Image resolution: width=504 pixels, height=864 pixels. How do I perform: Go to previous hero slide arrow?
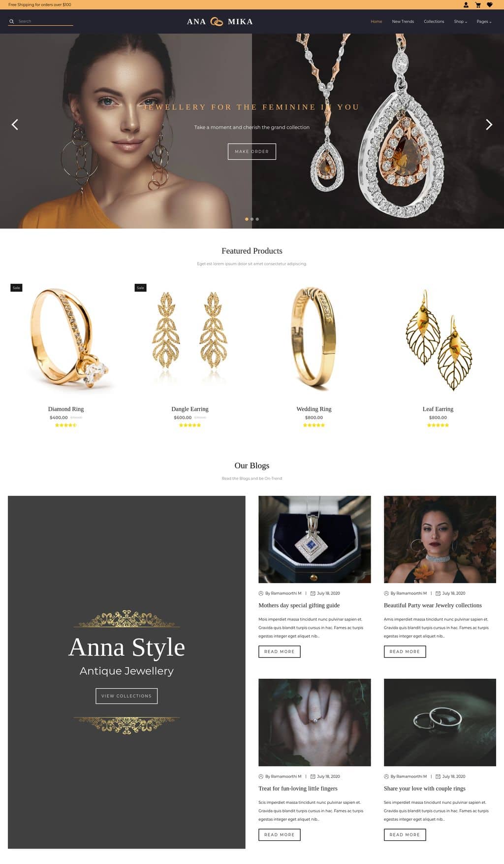(15, 125)
